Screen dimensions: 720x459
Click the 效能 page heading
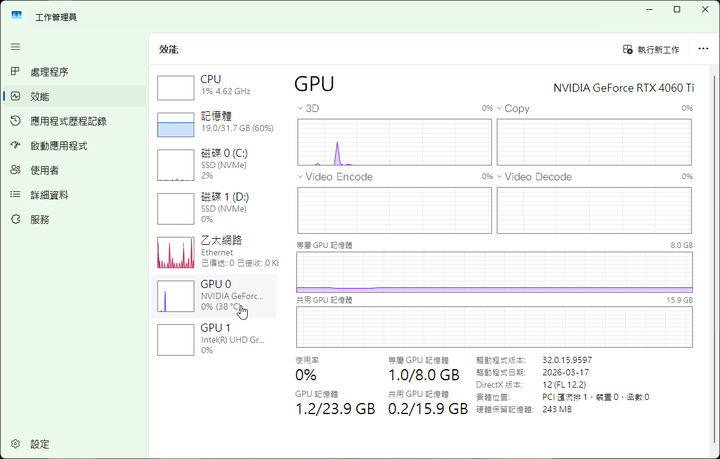point(169,50)
